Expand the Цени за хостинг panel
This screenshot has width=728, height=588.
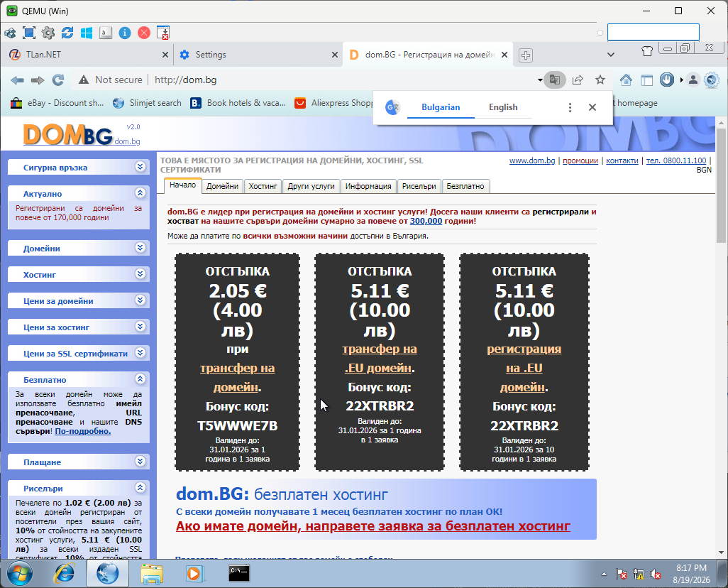[x=140, y=326]
